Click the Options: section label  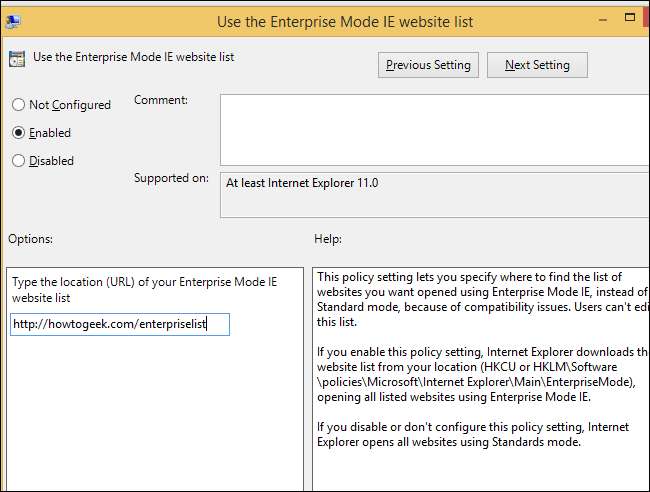[x=30, y=239]
